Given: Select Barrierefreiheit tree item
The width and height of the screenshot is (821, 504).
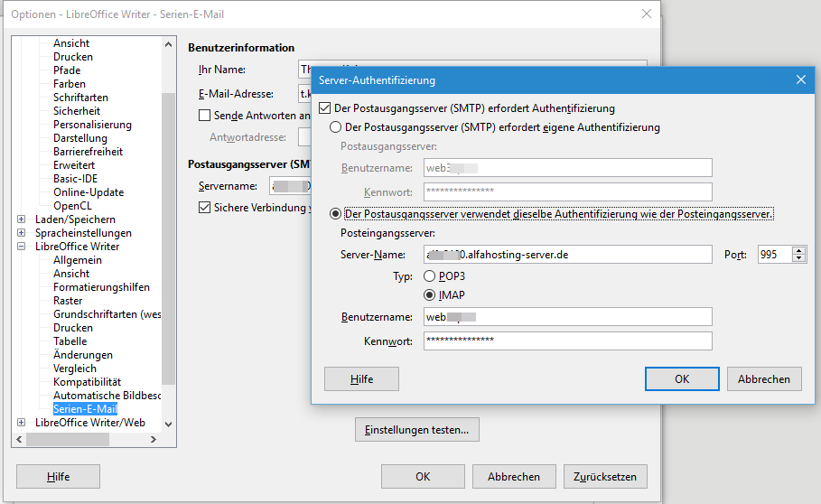Looking at the screenshot, I should (x=88, y=151).
